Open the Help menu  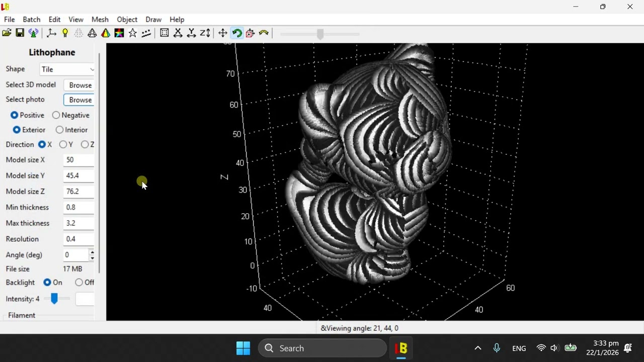[x=177, y=19]
